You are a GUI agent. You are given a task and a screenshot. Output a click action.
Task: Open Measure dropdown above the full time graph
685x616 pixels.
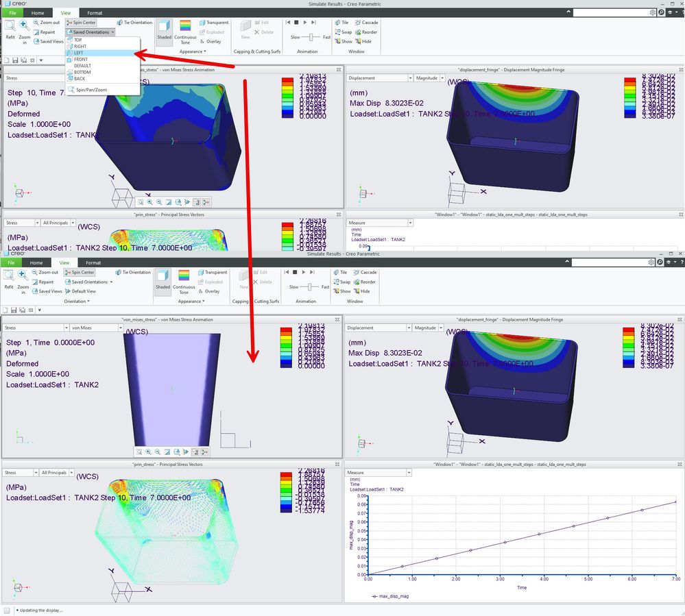(x=378, y=473)
